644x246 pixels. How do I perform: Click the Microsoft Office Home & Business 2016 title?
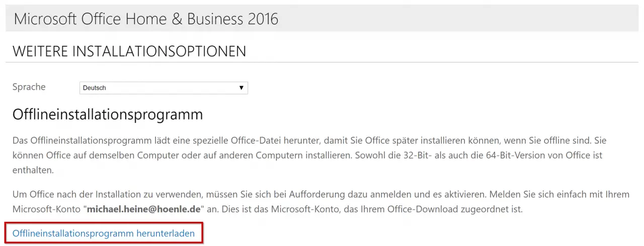point(146,19)
